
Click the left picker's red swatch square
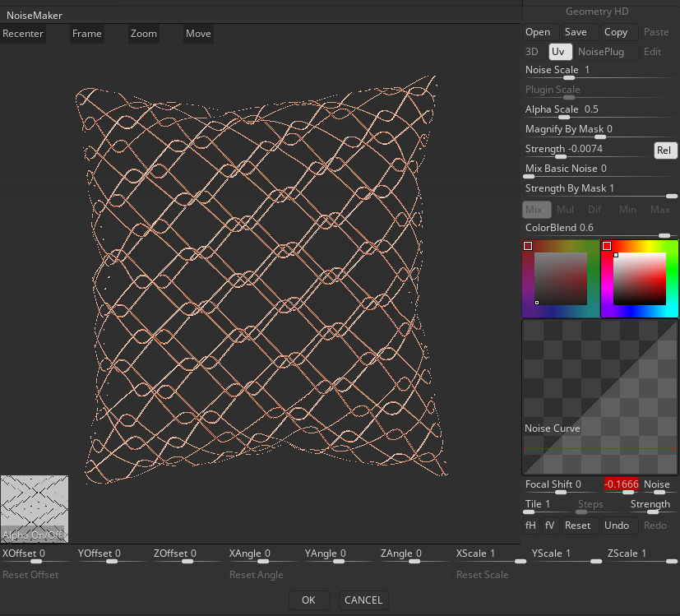click(x=528, y=246)
